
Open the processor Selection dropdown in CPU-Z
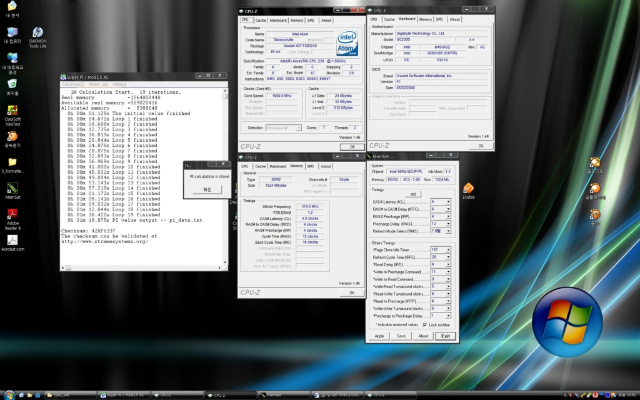283,128
